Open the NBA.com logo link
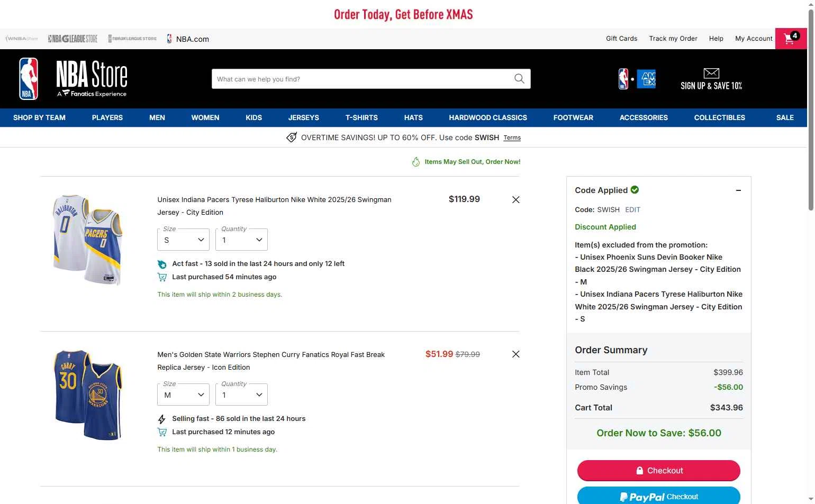The width and height of the screenshot is (815, 504). point(188,39)
